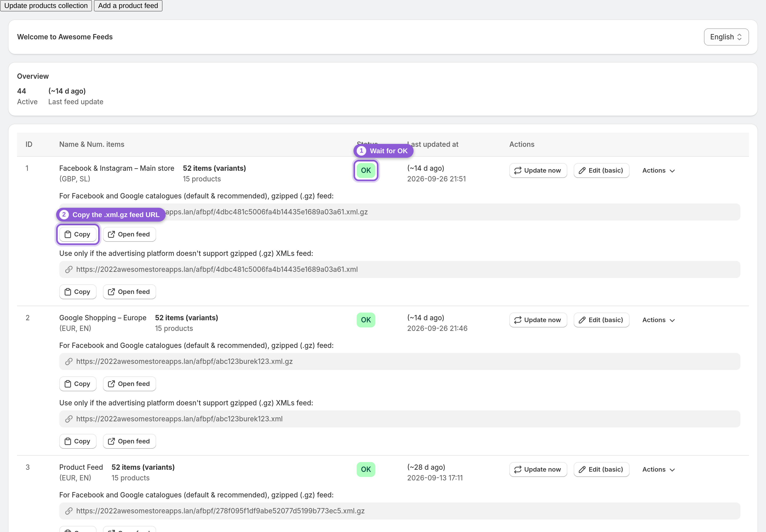Expand Actions dropdown for Product Feed row
Screen dimensions: 766x532
coord(659,469)
